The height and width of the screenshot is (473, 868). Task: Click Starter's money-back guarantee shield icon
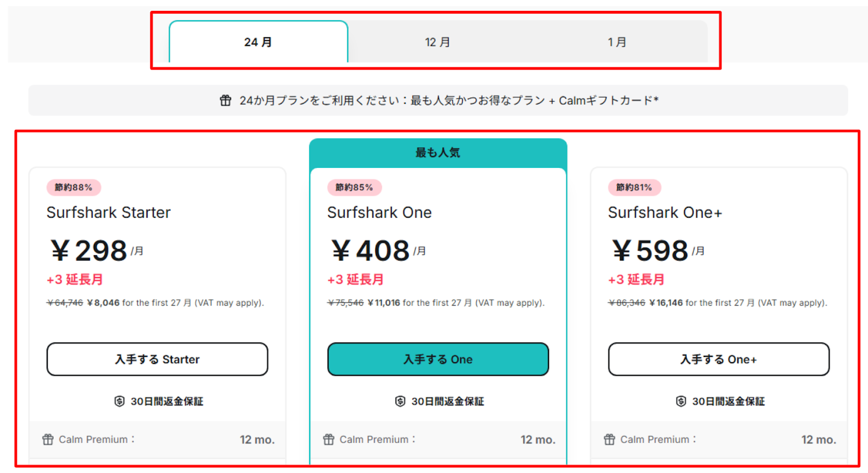point(119,401)
